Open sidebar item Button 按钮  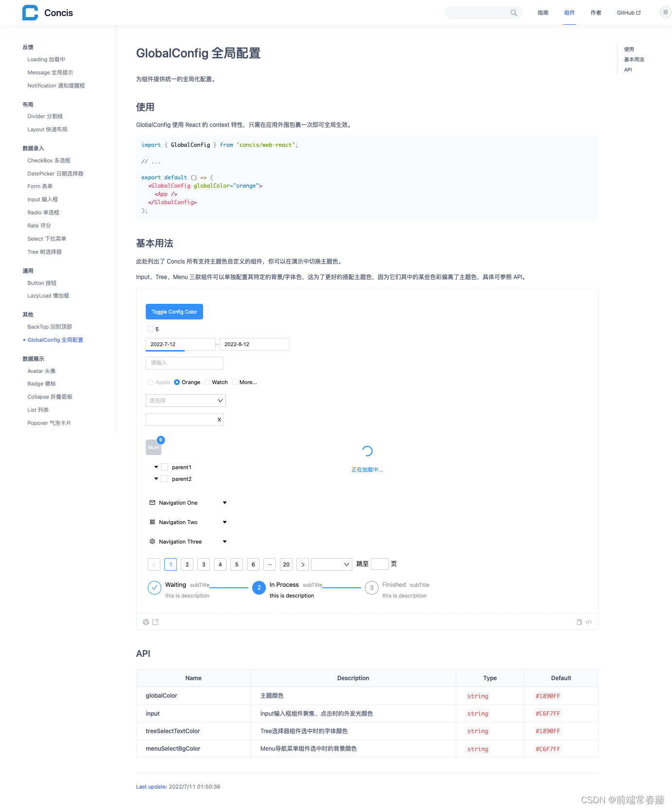[x=42, y=283]
